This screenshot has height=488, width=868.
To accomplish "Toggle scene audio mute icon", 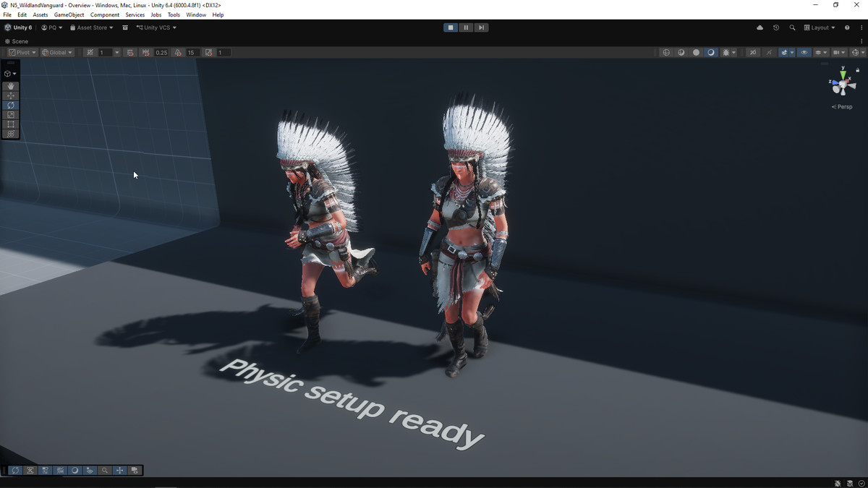I will pos(770,53).
